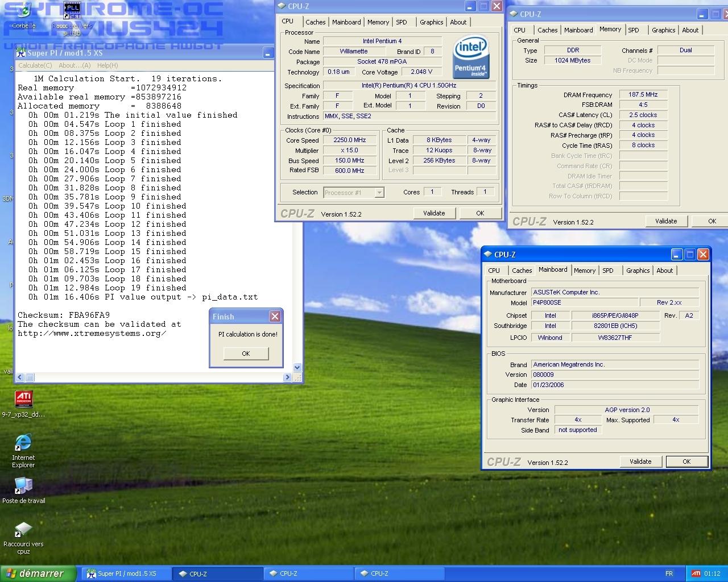Click the Super PI title bar icon
Screen dimensions: 728x582
tap(21, 52)
